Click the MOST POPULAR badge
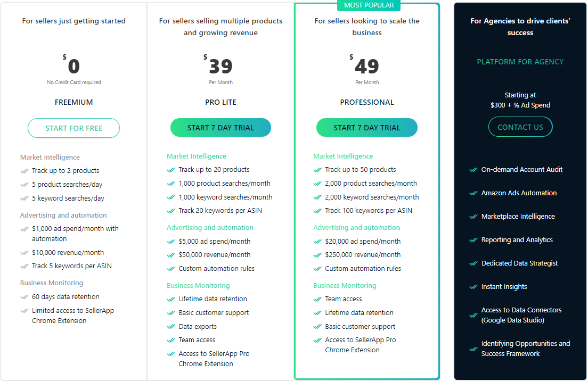 point(369,5)
